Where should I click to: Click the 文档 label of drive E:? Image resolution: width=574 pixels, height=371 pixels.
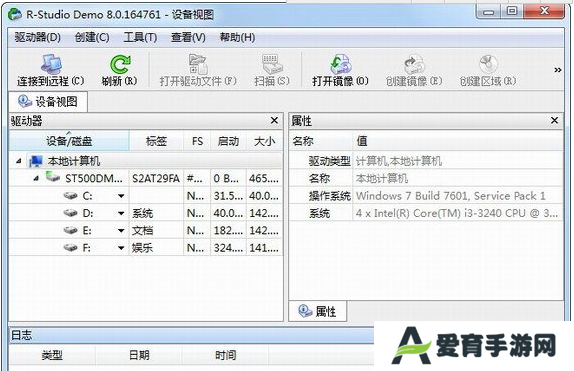click(x=142, y=230)
